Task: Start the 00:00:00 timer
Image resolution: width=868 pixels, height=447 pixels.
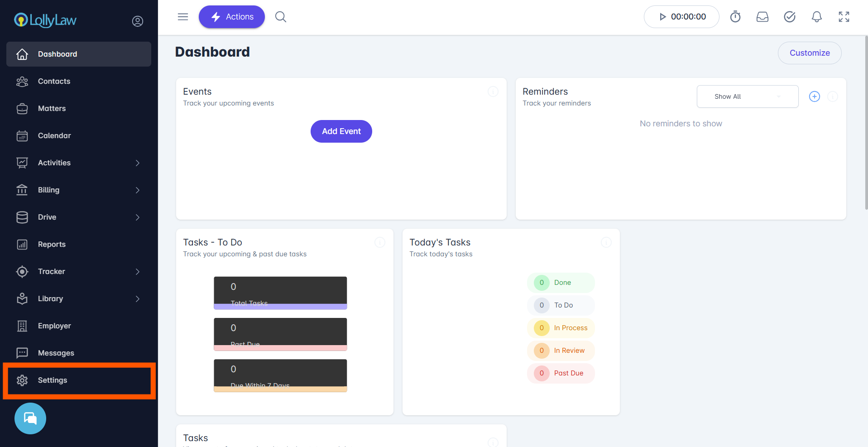Action: pos(681,17)
